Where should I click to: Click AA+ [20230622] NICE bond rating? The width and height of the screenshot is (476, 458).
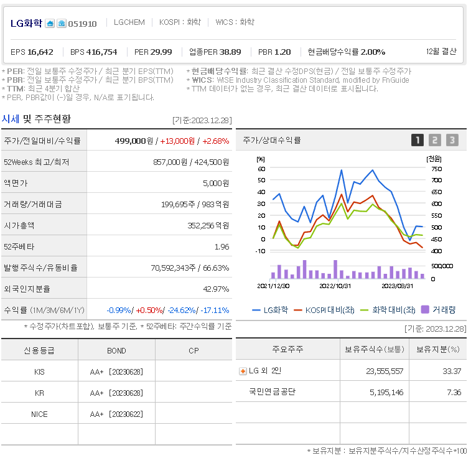tap(116, 414)
